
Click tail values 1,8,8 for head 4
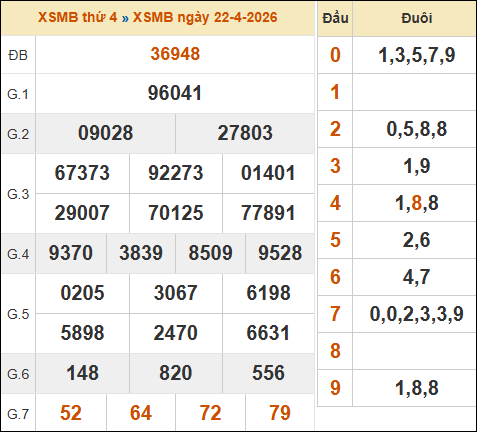pos(416,203)
